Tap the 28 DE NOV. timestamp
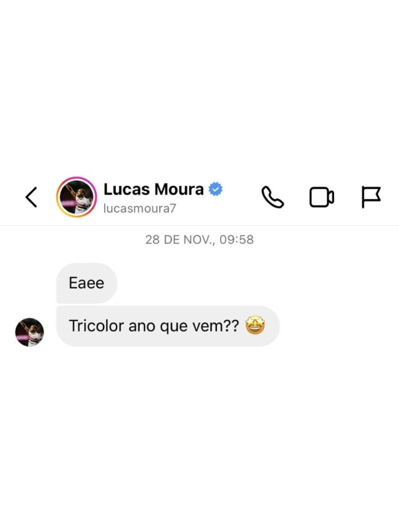 [180, 239]
